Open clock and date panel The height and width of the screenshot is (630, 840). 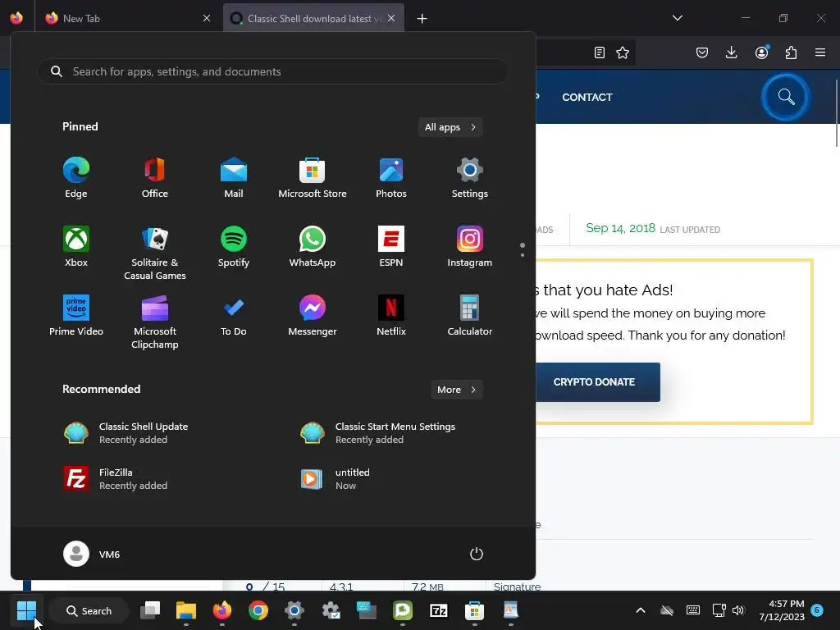782,610
